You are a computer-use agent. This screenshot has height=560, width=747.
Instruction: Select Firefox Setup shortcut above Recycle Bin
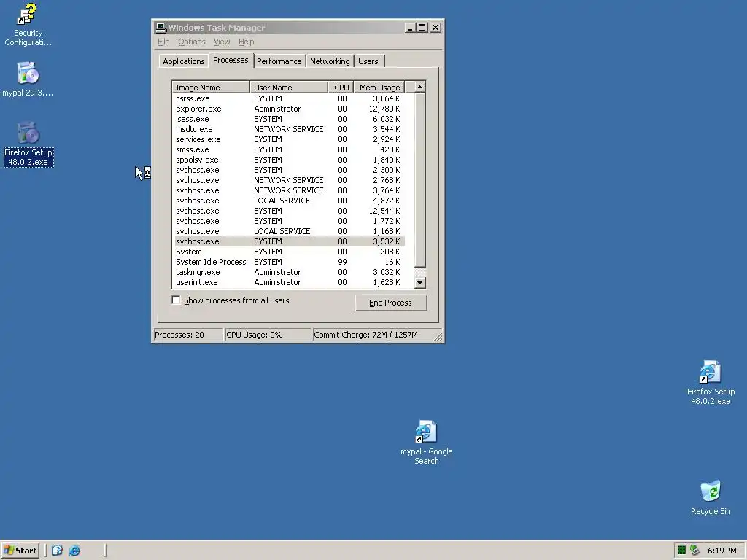tap(711, 382)
